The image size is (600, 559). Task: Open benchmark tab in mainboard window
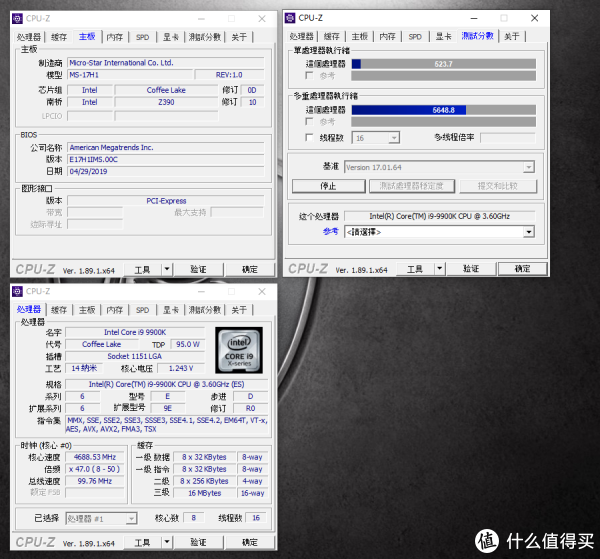[x=205, y=37]
